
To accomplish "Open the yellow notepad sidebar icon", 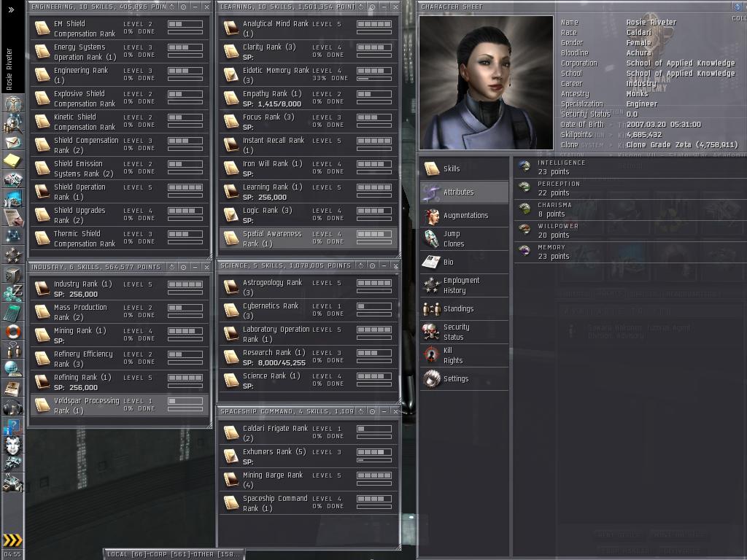I will pyautogui.click(x=13, y=160).
